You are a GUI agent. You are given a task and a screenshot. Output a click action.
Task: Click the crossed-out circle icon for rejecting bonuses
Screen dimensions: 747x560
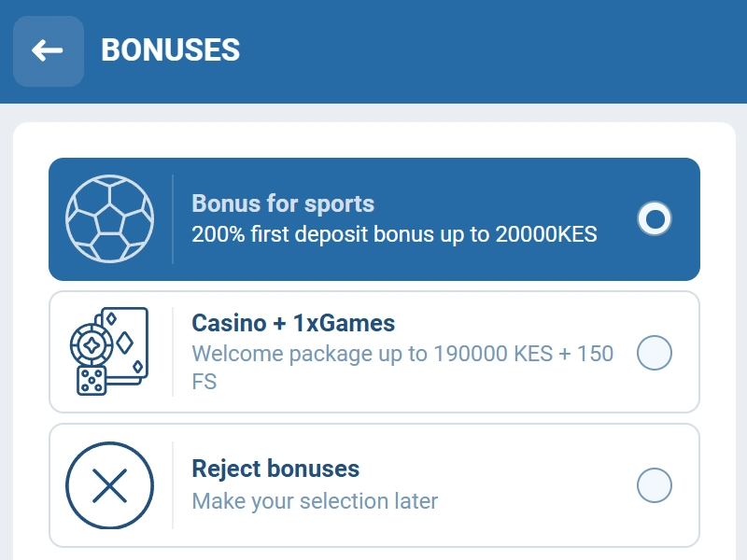point(109,483)
